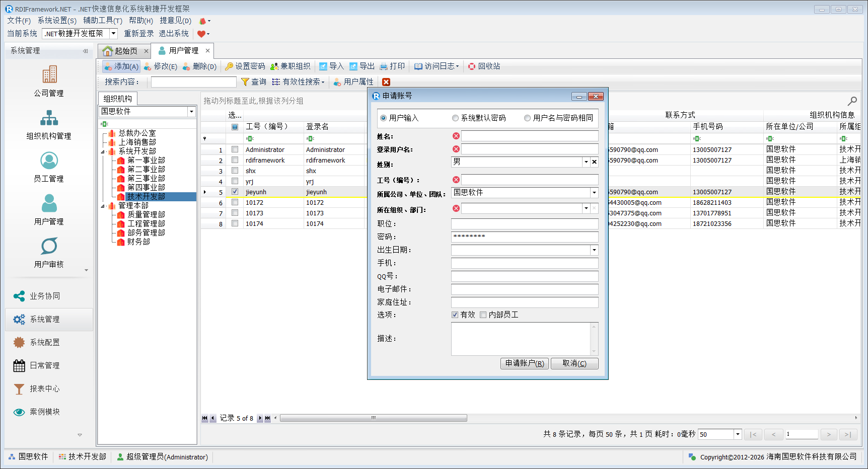Open the 辅助工具(T) menu
868x469 pixels.
coord(103,21)
